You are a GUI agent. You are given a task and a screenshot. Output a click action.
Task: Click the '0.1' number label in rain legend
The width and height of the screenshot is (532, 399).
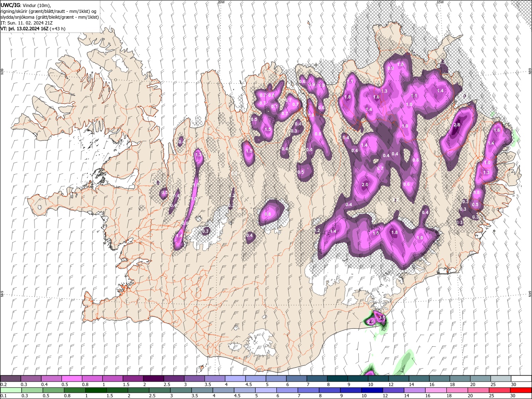coord(3,396)
